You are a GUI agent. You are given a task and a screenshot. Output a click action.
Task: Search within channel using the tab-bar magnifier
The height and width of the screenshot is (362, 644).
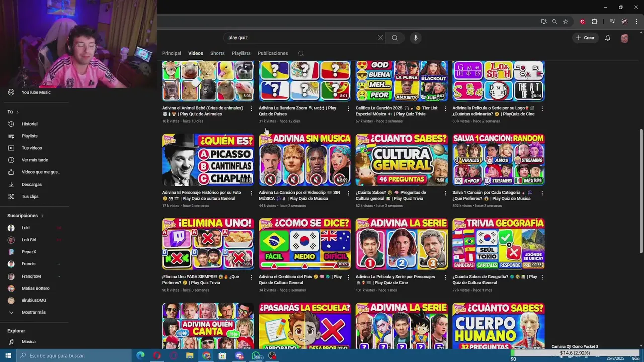point(301,53)
